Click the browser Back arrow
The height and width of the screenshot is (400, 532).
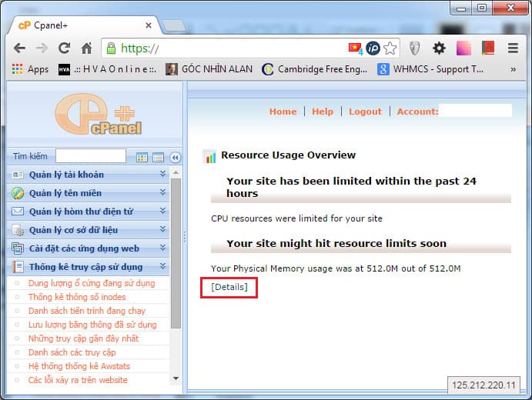[x=20, y=48]
